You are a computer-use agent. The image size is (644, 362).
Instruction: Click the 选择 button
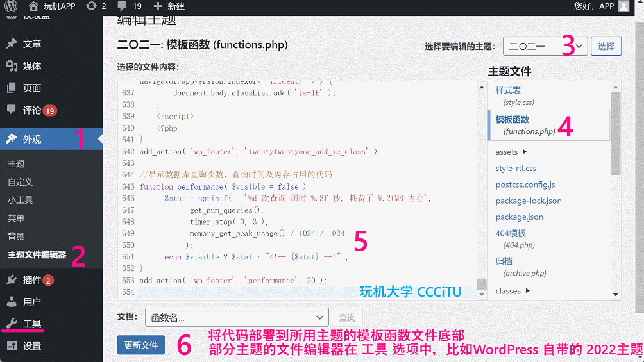606,46
